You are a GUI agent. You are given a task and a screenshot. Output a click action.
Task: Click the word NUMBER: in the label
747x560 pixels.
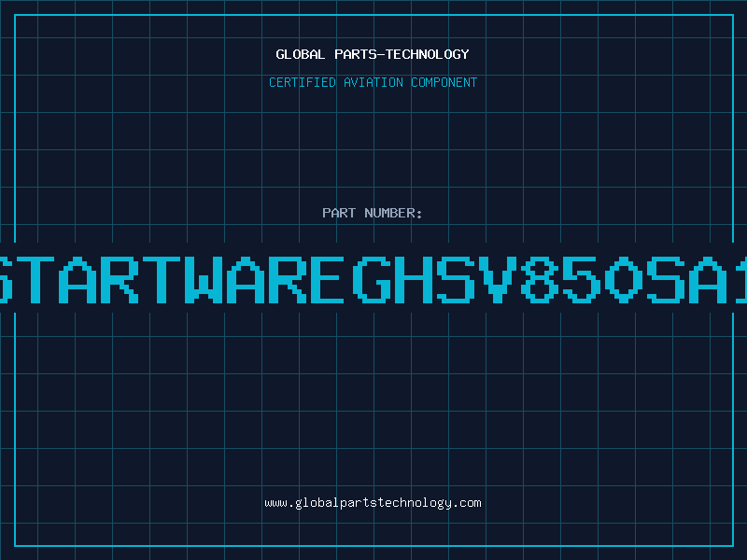coord(393,213)
